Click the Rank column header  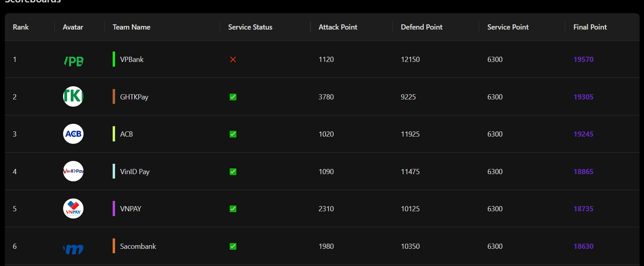tap(21, 27)
